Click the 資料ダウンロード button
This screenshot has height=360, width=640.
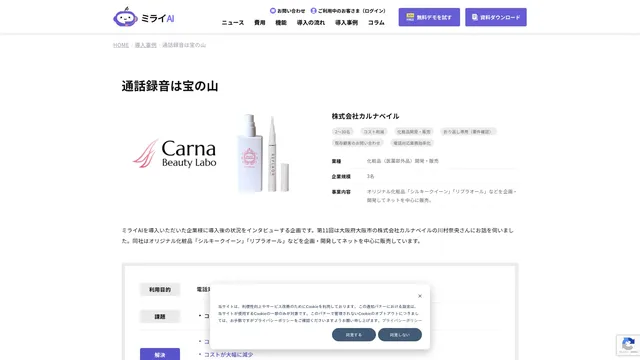(496, 17)
